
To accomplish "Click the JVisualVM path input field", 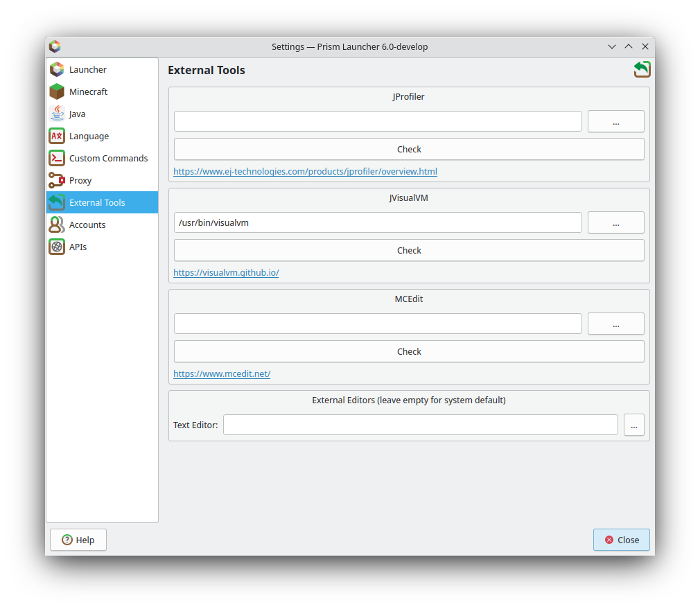I will 378,222.
